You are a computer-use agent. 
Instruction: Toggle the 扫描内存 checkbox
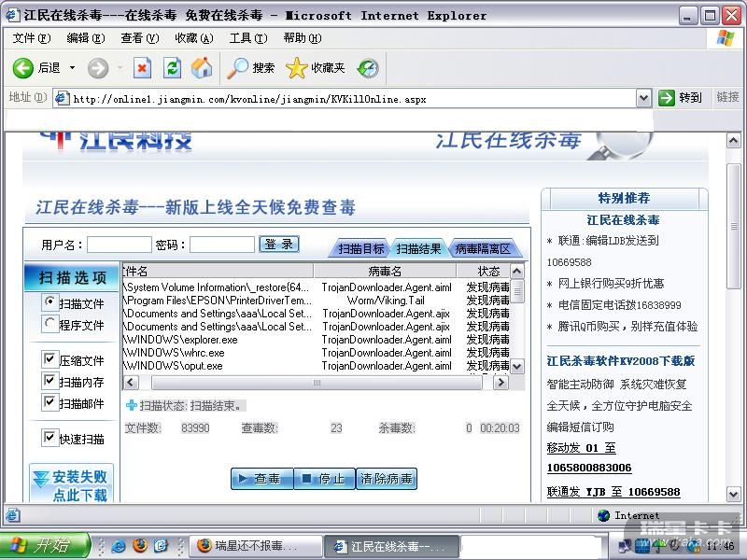[49, 380]
